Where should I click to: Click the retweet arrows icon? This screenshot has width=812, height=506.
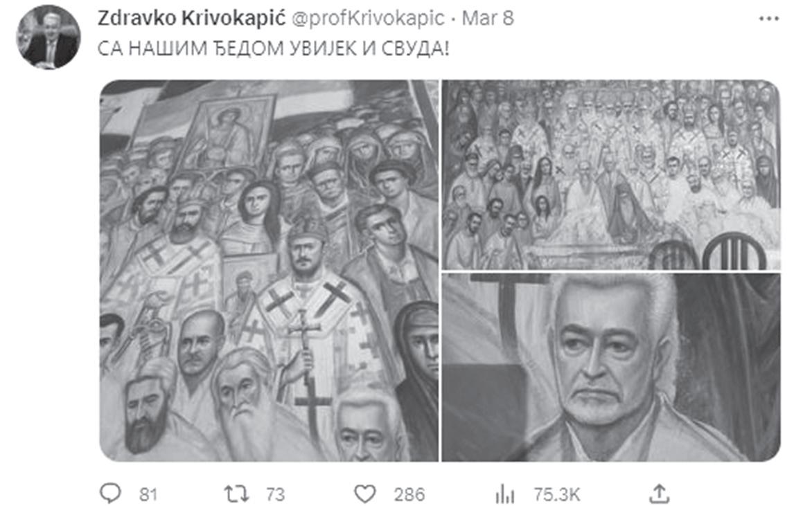[x=236, y=494]
